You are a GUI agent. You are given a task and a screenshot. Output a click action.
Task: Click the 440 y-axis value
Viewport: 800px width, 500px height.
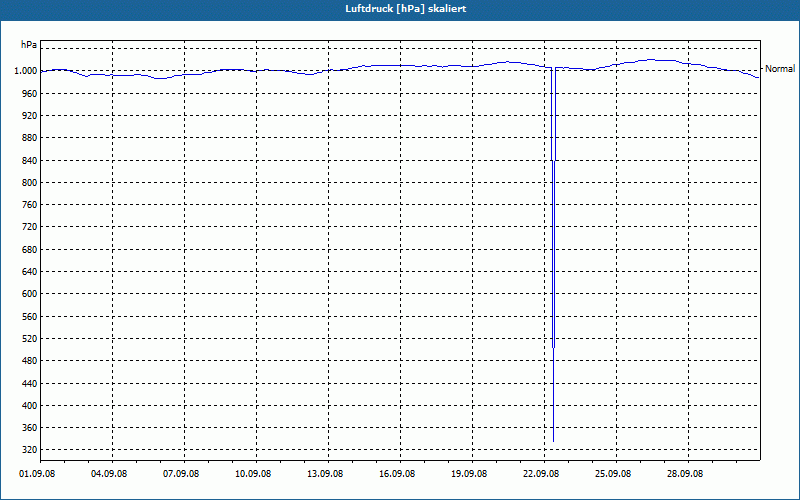point(30,383)
